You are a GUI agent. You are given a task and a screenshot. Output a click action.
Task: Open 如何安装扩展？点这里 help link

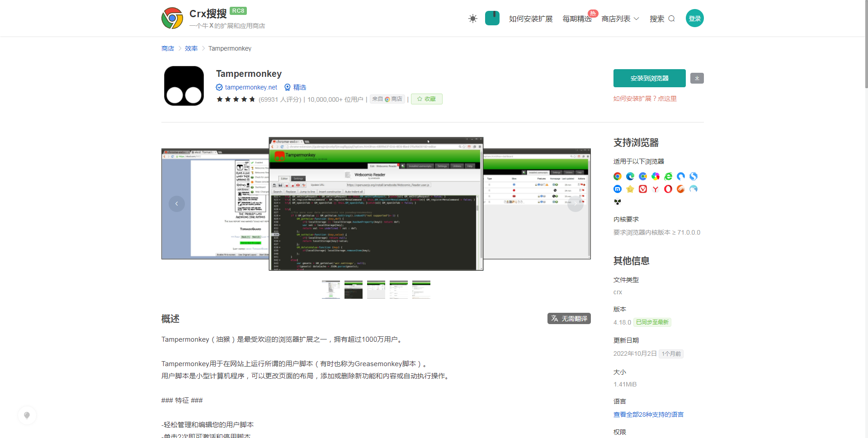point(645,99)
